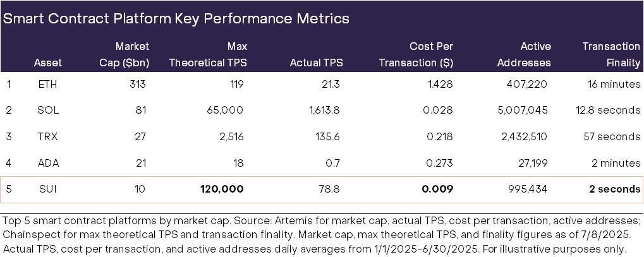Click the blacked-out rows above SUI
Viewport: 644px width, 257px height.
click(322, 124)
